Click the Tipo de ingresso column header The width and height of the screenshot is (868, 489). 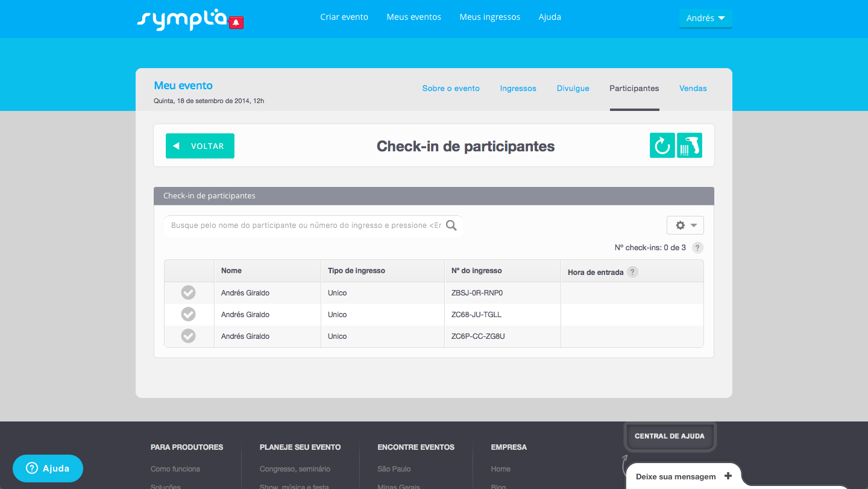382,271
